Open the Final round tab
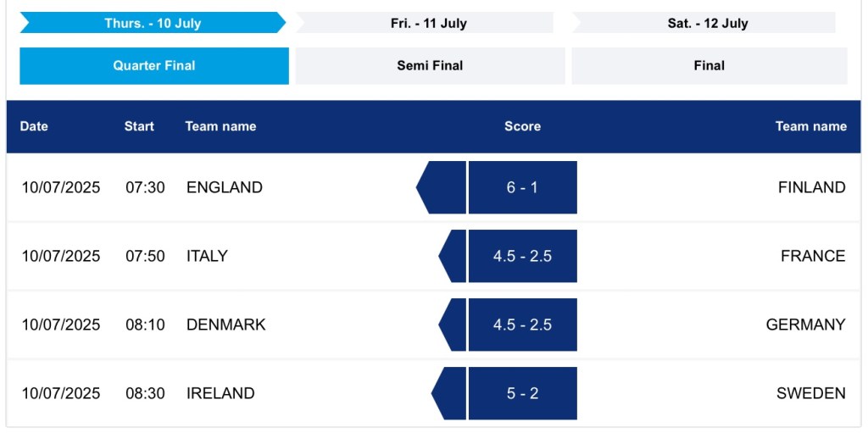The height and width of the screenshot is (433, 868). point(709,65)
